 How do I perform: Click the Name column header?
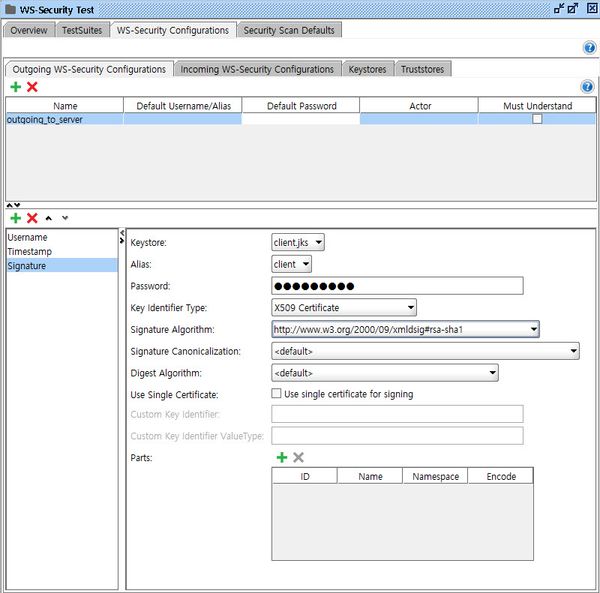65,106
